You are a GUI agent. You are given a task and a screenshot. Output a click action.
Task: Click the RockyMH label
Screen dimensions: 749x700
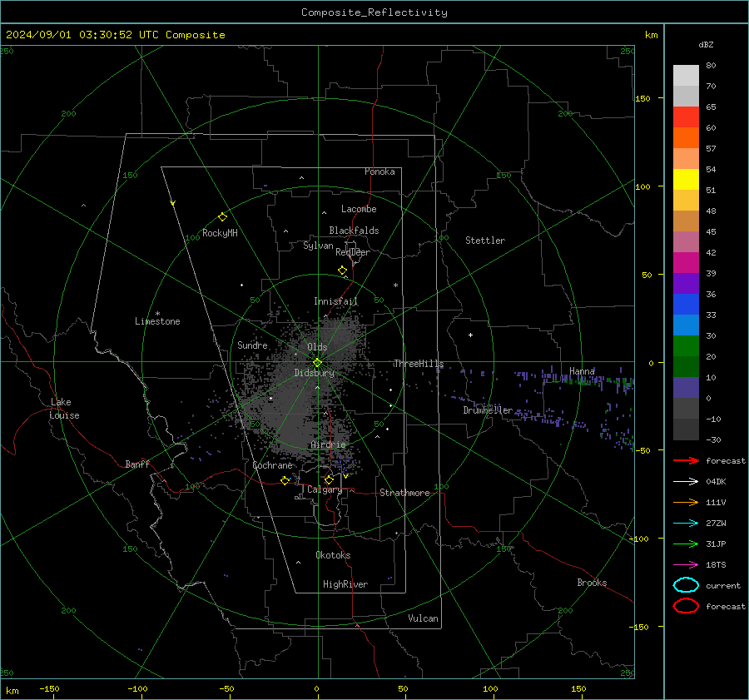point(220,233)
